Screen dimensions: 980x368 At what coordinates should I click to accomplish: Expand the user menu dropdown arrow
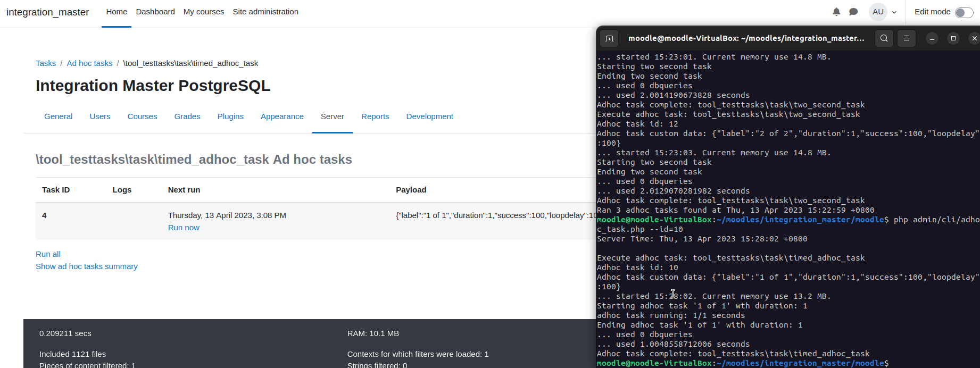tap(894, 12)
